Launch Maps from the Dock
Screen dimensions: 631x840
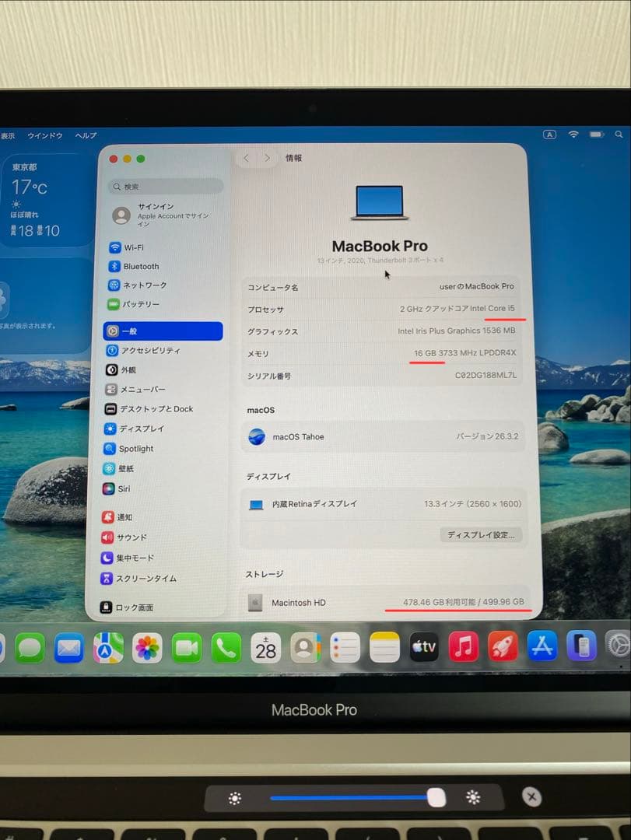click(107, 648)
